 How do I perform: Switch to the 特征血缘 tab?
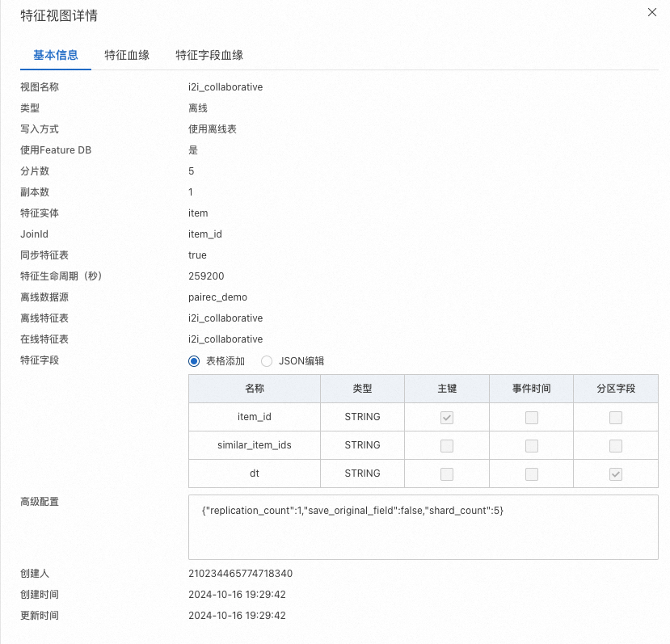[128, 55]
